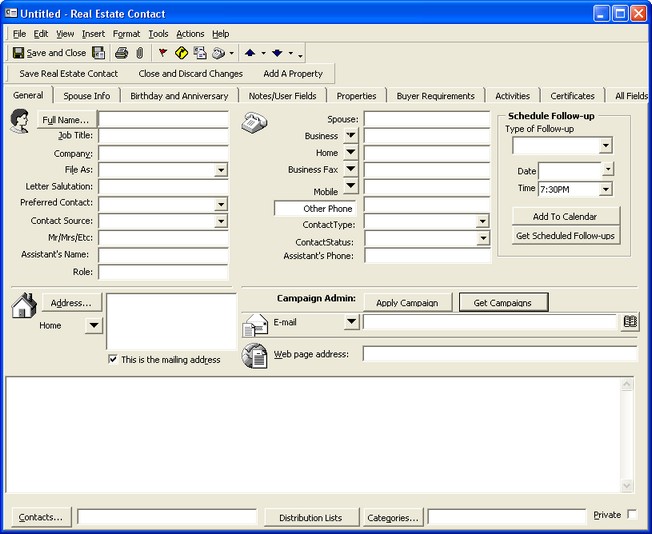Screen dimensions: 652x534
Task: Expand the ContactType combo box
Action: pos(483,222)
